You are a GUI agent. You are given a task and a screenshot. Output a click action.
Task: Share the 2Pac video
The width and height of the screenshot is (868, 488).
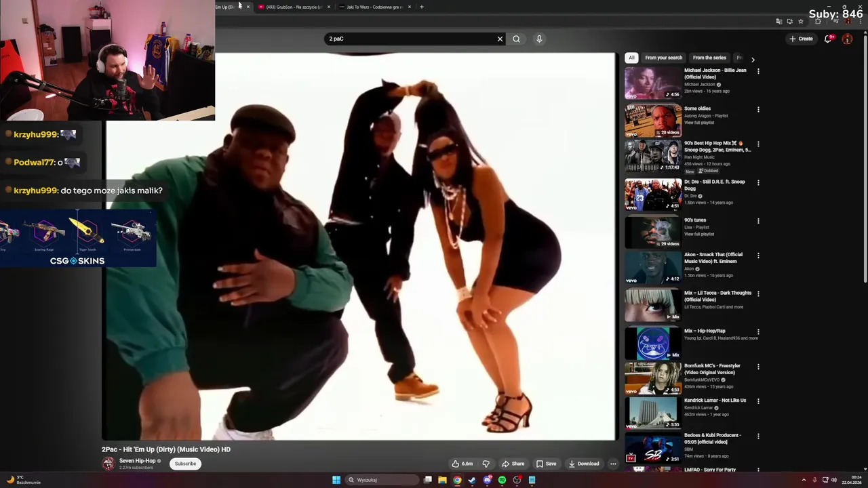click(513, 464)
